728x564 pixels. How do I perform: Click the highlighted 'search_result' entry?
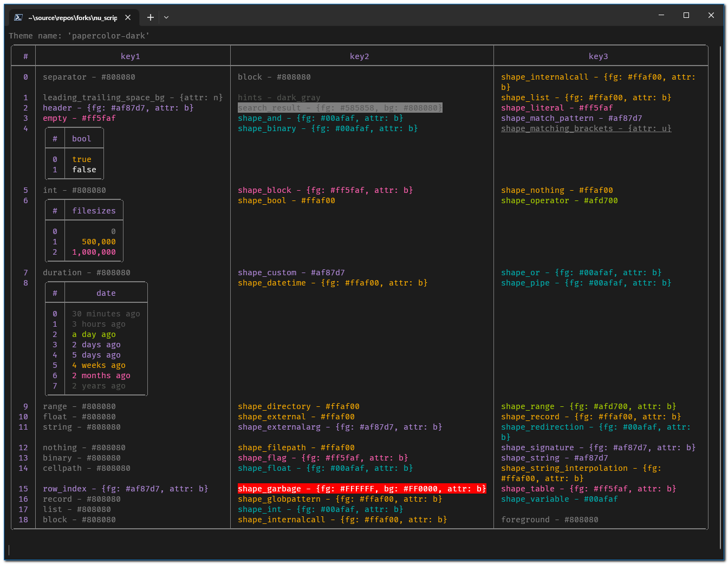tap(340, 108)
